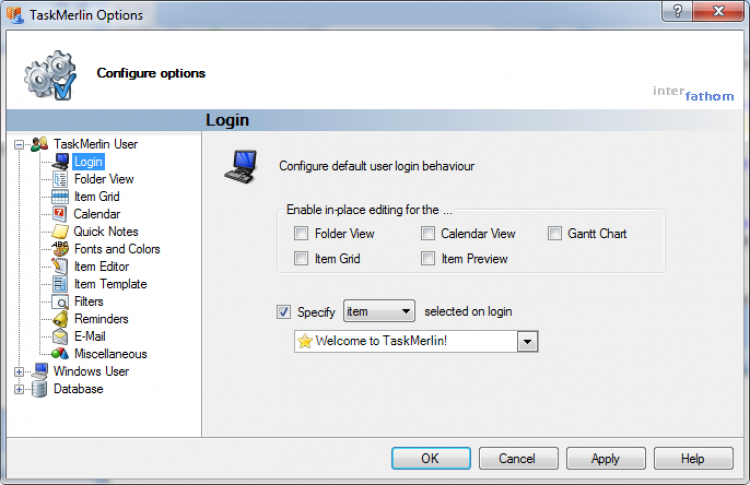The image size is (750, 485).
Task: Click the E-Mail envelope icon
Action: [60, 337]
